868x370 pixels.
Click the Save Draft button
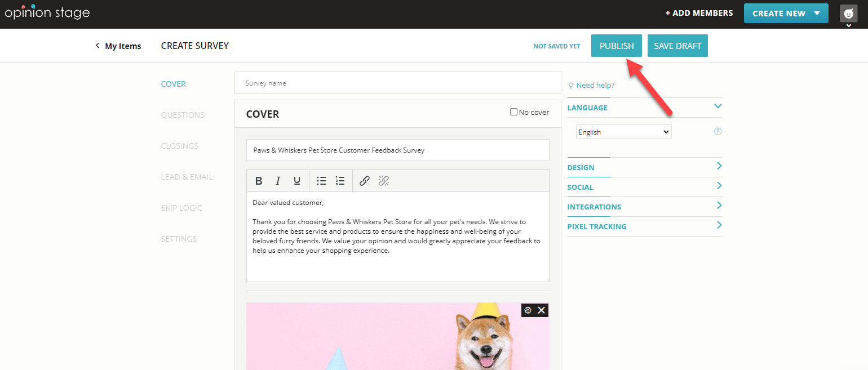coord(677,46)
